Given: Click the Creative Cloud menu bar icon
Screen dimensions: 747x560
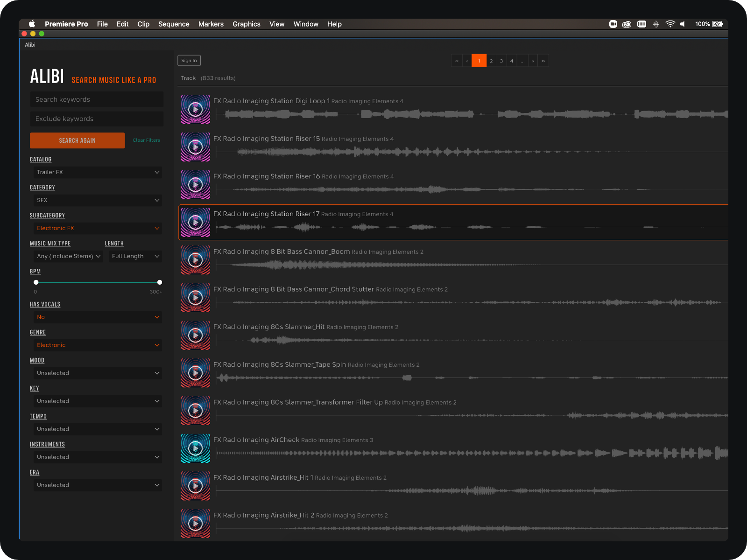Looking at the screenshot, I should [x=627, y=24].
